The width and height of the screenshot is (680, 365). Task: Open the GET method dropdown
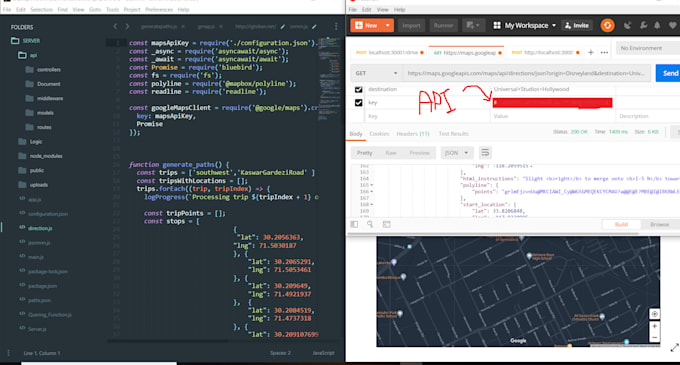[376, 73]
